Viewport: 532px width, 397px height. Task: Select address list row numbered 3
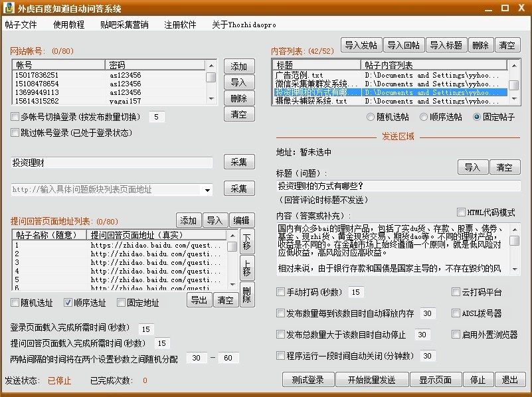tap(120, 262)
